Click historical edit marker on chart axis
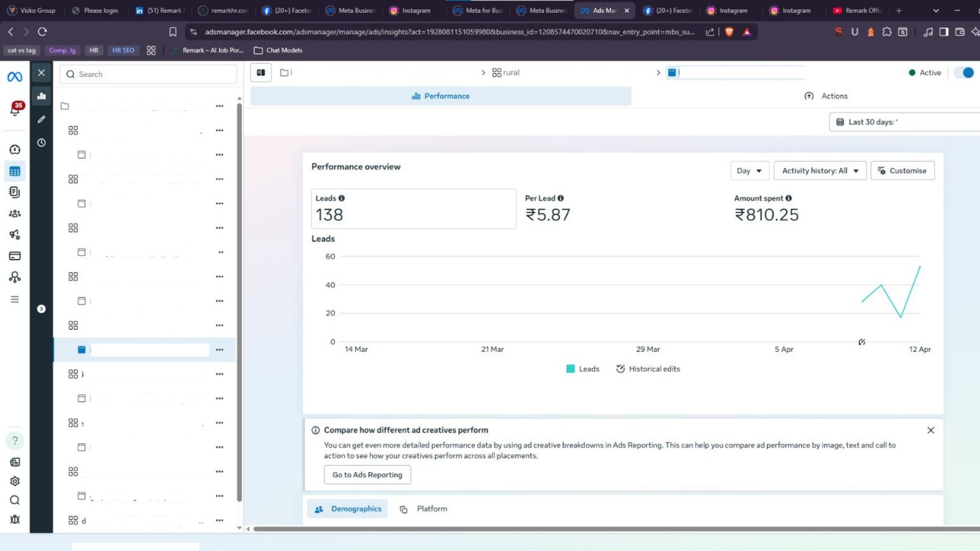 (x=862, y=342)
